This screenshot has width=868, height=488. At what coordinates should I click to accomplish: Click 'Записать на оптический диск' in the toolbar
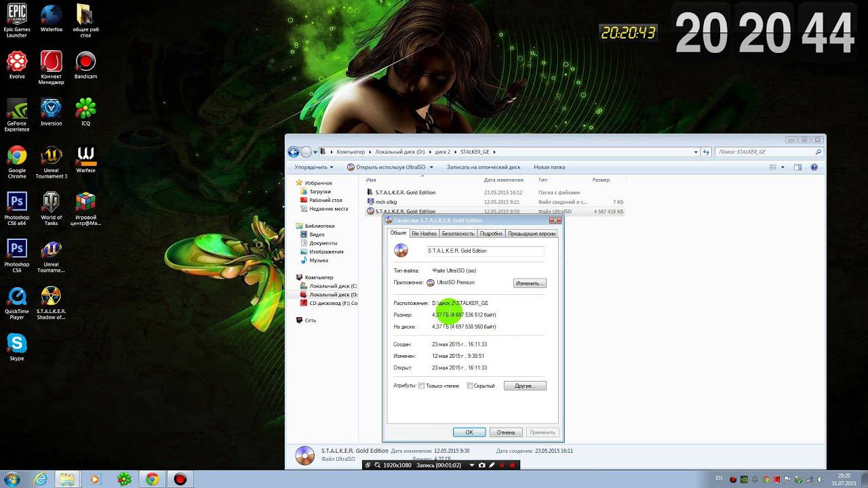pos(484,167)
